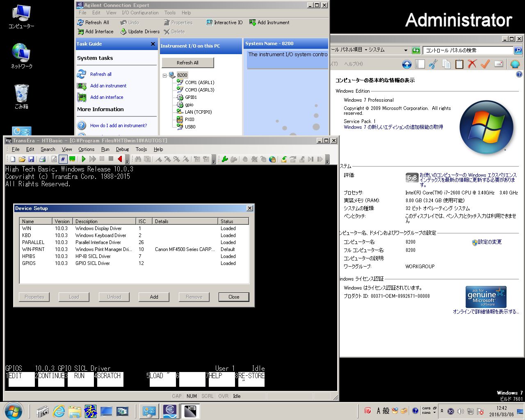
Task: Open the Search menu in HTBasic
Action: pos(48,149)
